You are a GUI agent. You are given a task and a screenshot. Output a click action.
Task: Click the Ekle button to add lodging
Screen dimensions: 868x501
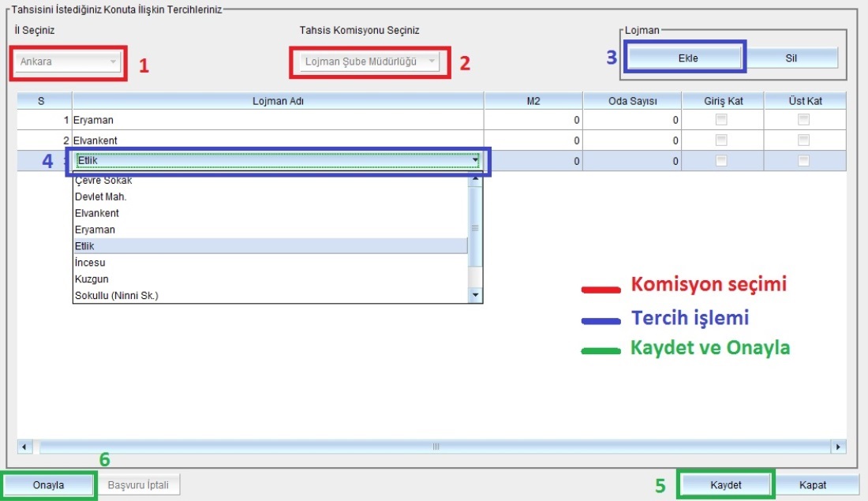(x=685, y=58)
